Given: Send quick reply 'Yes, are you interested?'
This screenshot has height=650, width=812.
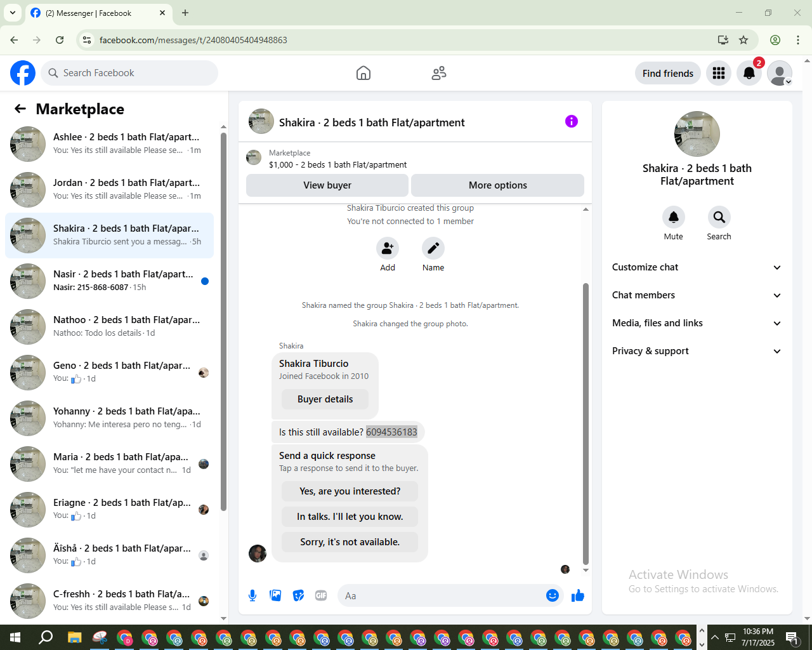Looking at the screenshot, I should click(x=350, y=491).
